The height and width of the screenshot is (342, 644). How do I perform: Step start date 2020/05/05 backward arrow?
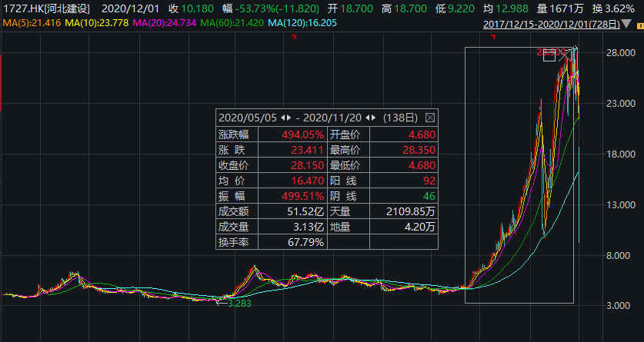282,118
